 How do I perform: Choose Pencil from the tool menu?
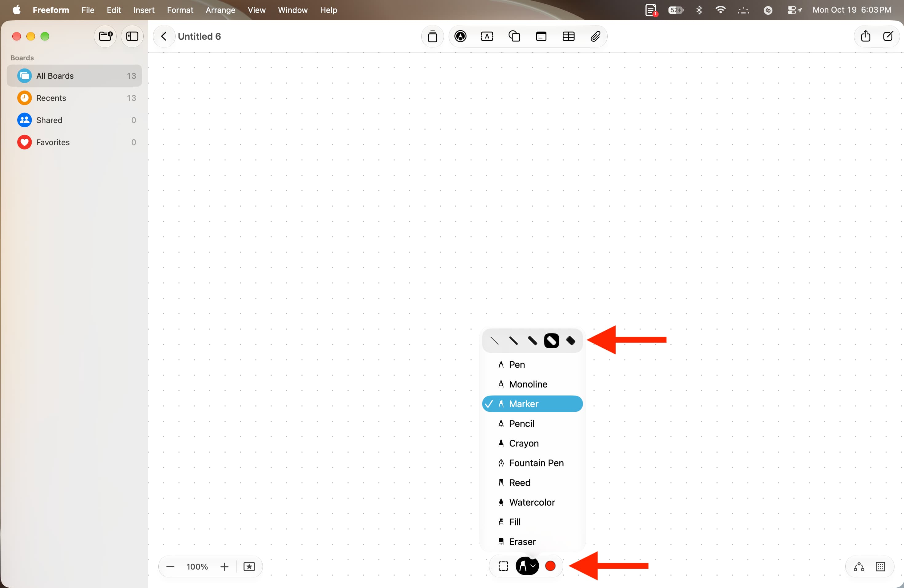point(532,423)
